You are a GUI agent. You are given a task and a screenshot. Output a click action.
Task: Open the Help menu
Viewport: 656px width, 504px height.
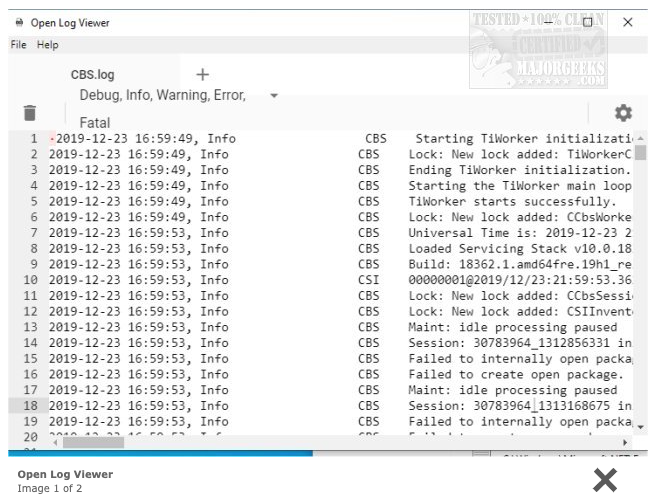[x=48, y=45]
